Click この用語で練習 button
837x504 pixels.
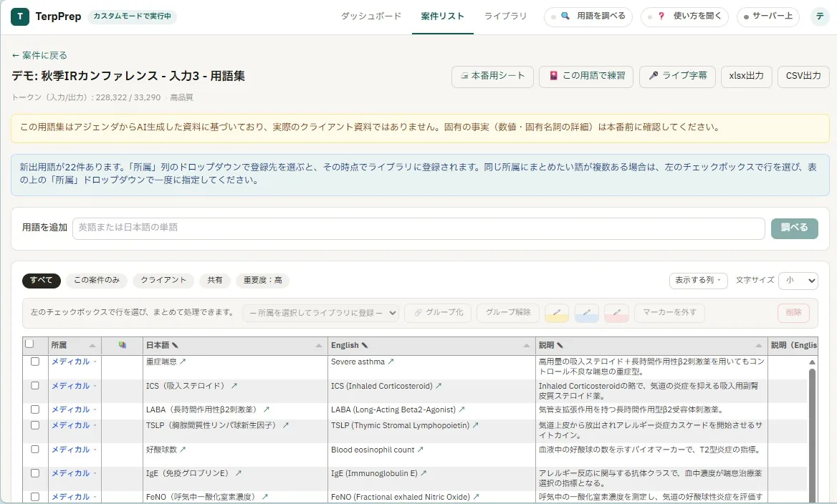(x=586, y=76)
